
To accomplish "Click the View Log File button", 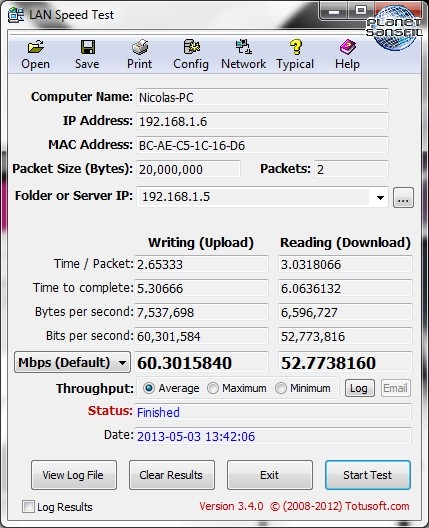I will pyautogui.click(x=74, y=475).
